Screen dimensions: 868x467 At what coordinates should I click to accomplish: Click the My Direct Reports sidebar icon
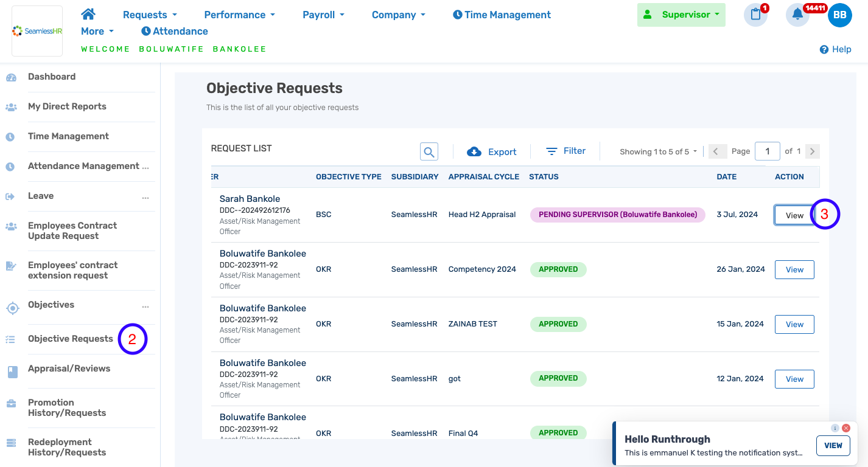click(x=11, y=106)
